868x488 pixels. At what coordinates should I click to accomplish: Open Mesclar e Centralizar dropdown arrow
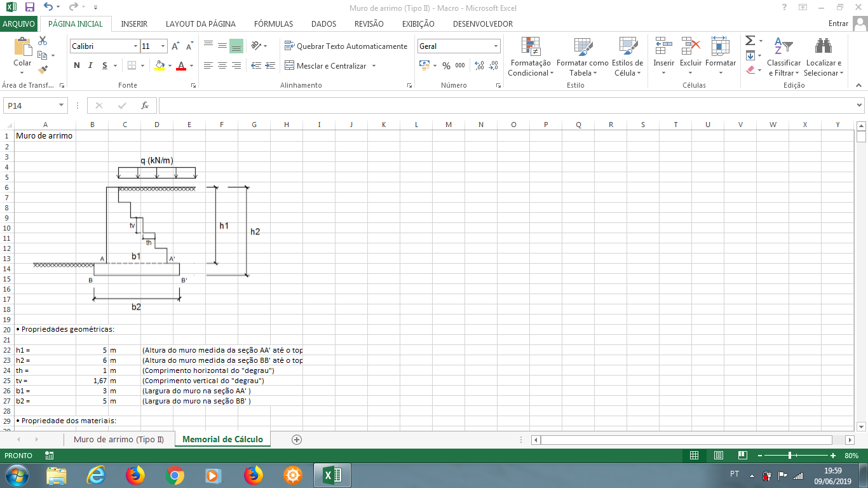(x=374, y=65)
